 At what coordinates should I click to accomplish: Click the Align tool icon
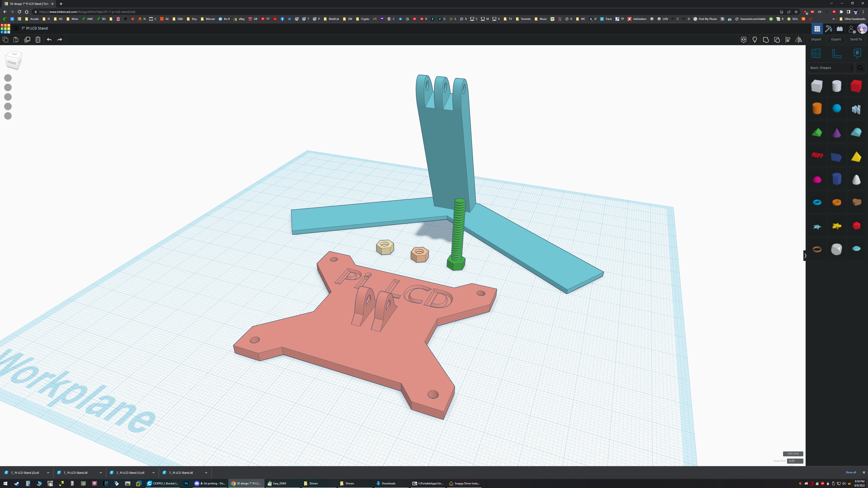point(788,40)
